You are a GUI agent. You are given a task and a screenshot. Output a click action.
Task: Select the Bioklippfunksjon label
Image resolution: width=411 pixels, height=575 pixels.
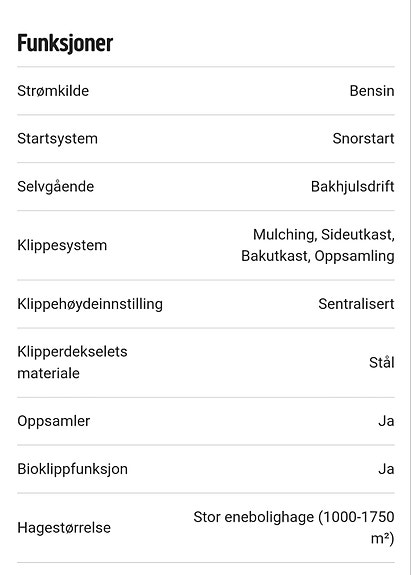tap(73, 469)
